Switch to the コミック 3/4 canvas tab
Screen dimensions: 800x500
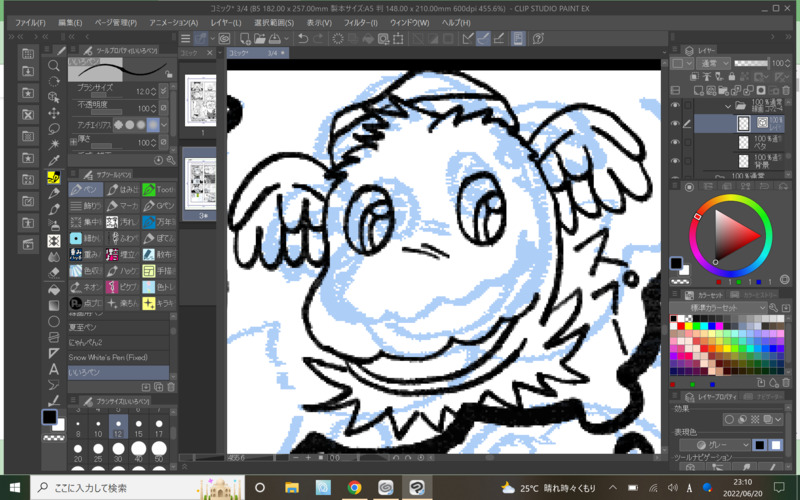coord(257,53)
